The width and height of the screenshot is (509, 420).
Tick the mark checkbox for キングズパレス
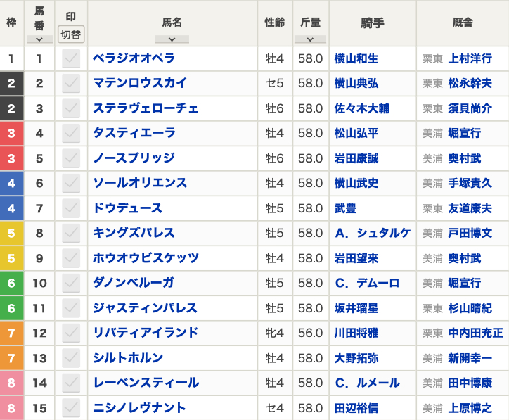click(x=71, y=234)
